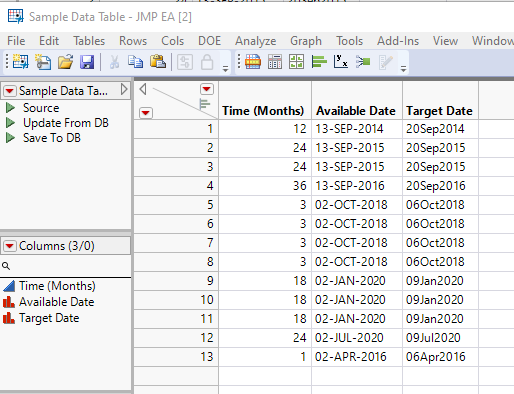The image size is (514, 394).
Task: Select the Update From DB script label
Action: [66, 123]
